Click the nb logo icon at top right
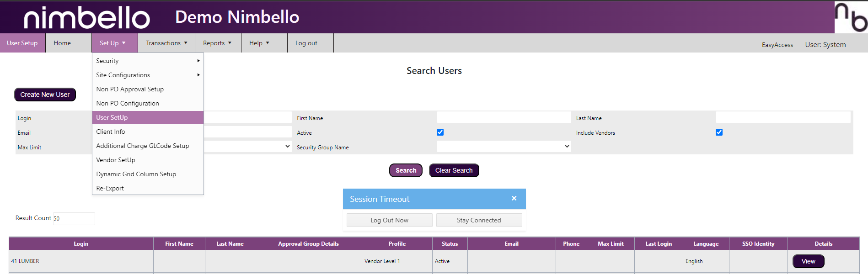The image size is (868, 274). point(851,17)
